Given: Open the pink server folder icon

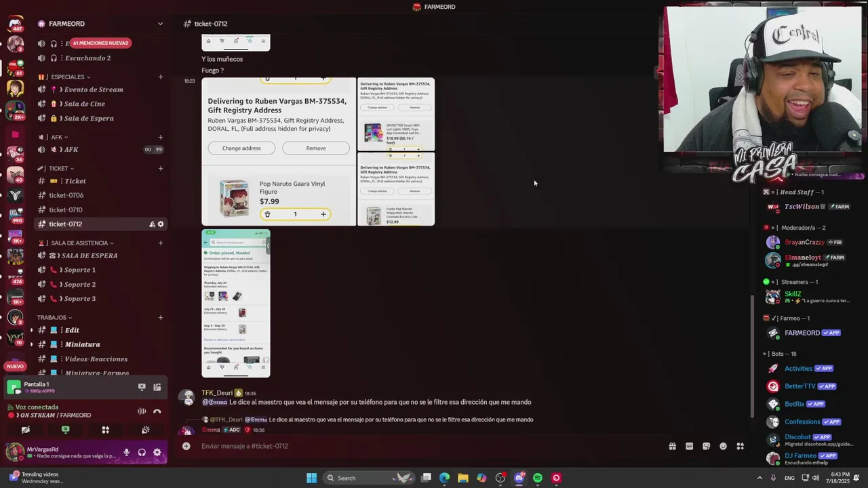Looking at the screenshot, I should 15,135.
